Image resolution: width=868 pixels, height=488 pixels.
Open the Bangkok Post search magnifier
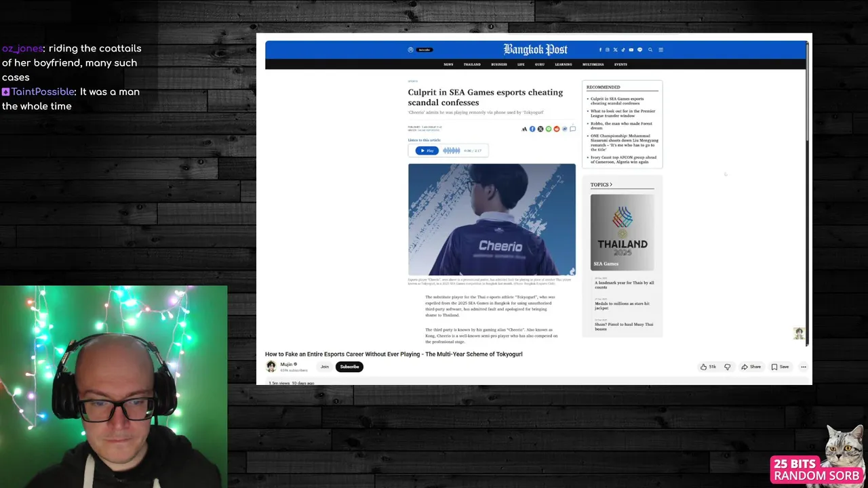coord(650,49)
